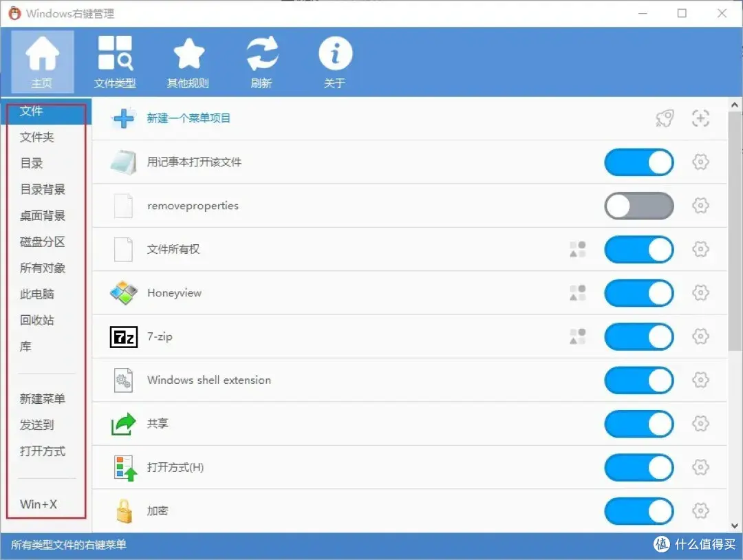Open settings gear for 用记事本打开该文件
Image resolution: width=743 pixels, height=560 pixels.
700,162
